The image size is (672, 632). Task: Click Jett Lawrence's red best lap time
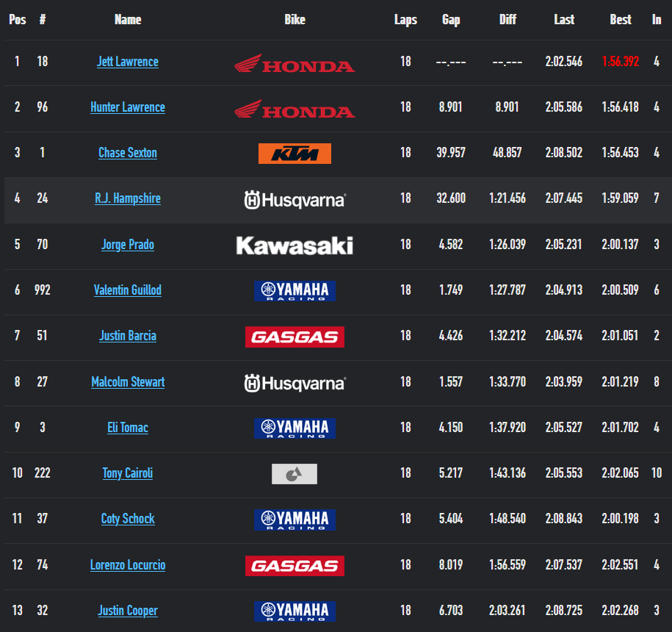tap(620, 62)
